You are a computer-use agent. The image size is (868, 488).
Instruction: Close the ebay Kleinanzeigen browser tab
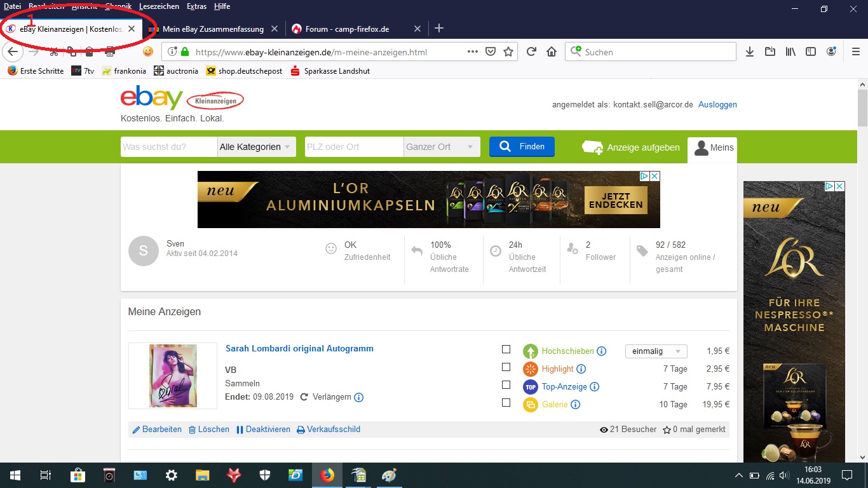[x=132, y=29]
